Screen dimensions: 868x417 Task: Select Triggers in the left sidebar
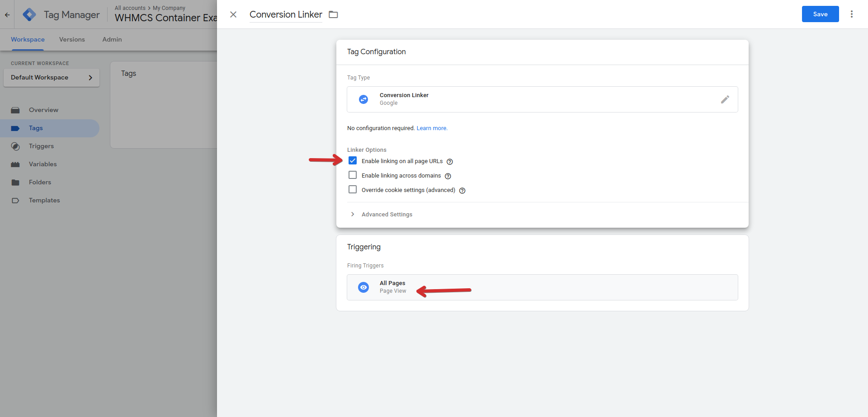41,146
